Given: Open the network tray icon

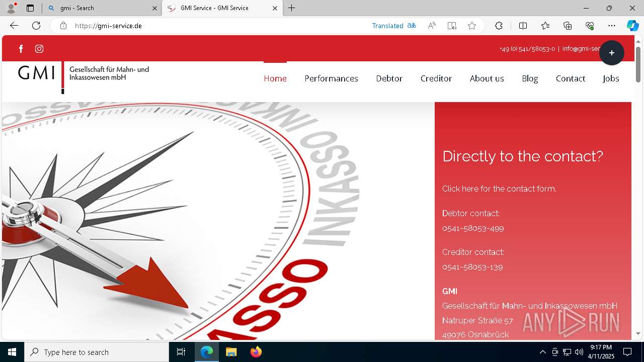Looking at the screenshot, I should [x=567, y=352].
